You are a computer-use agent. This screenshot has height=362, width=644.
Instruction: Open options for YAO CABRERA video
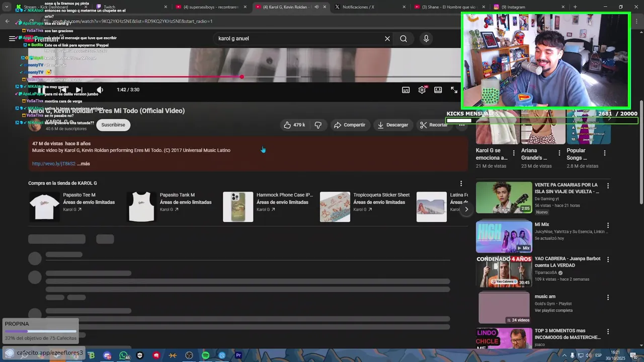pyautogui.click(x=608, y=260)
